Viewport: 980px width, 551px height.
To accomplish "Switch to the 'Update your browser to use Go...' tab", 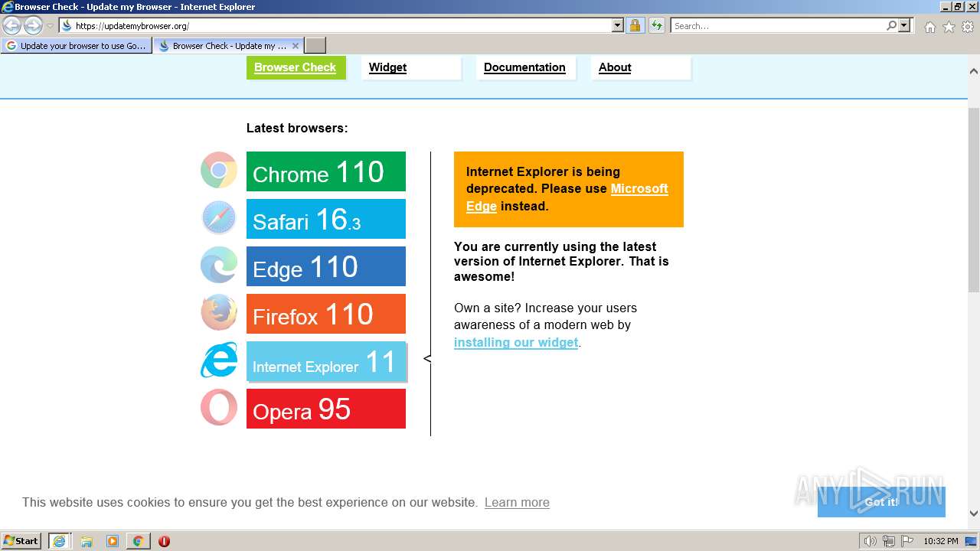I will click(x=76, y=46).
